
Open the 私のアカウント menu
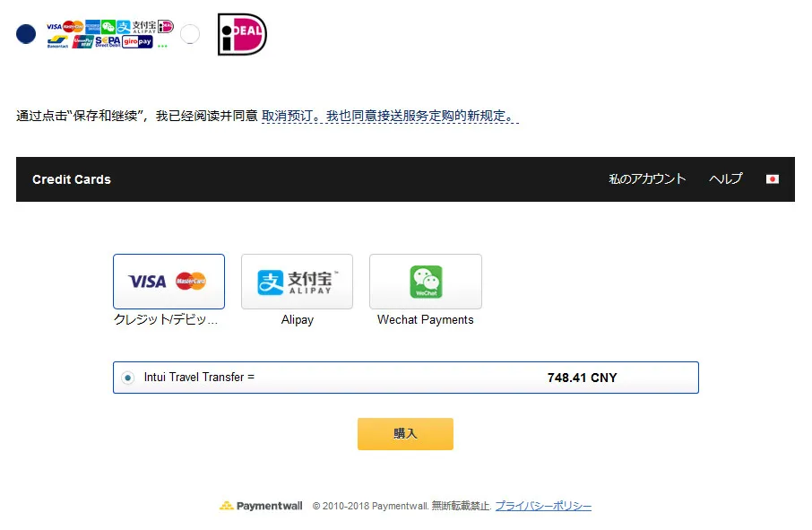click(x=647, y=178)
